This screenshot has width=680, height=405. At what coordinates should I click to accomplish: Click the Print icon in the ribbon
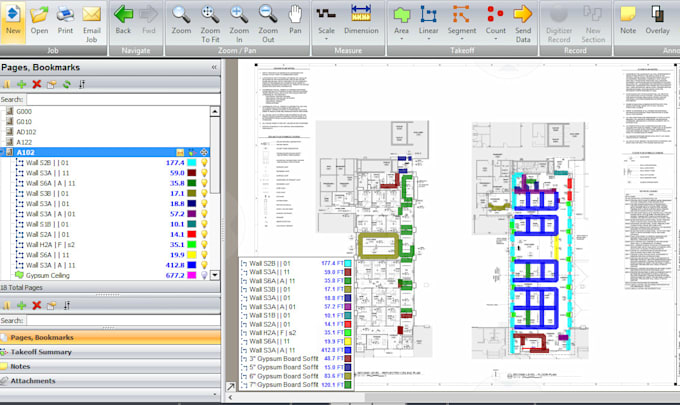[65, 21]
